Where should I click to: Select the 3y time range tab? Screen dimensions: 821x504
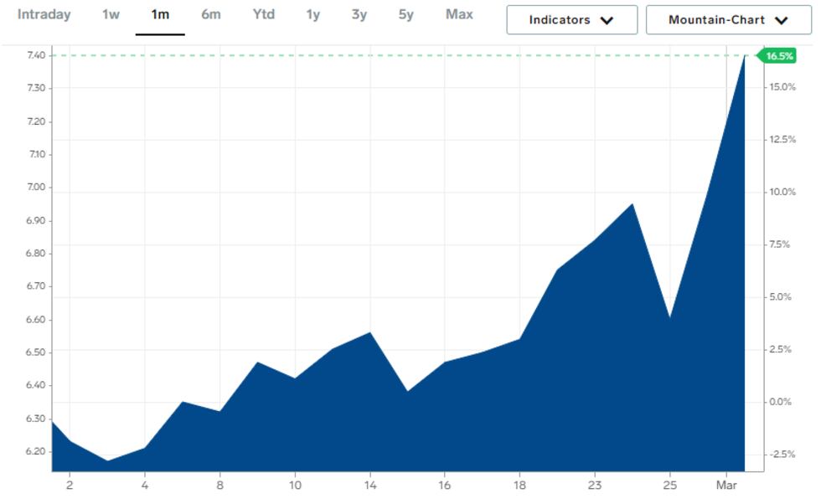(359, 15)
